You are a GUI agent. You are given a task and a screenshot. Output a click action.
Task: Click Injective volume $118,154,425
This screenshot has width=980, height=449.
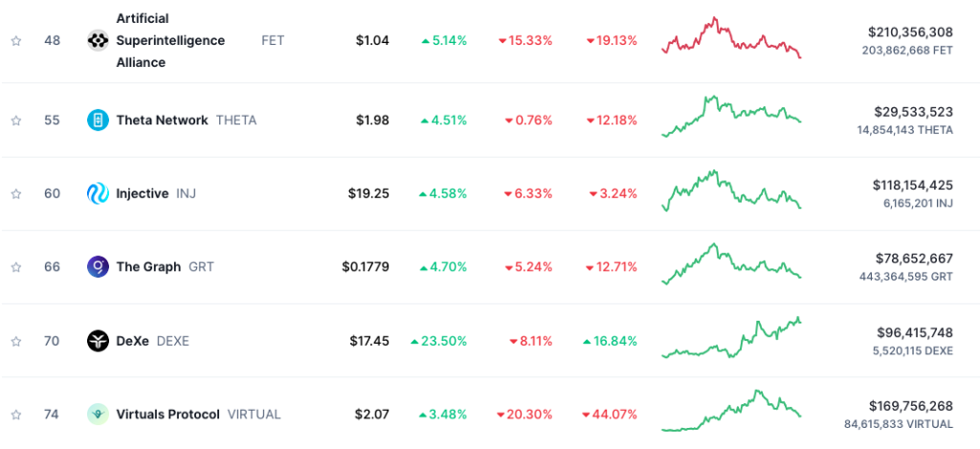click(912, 185)
